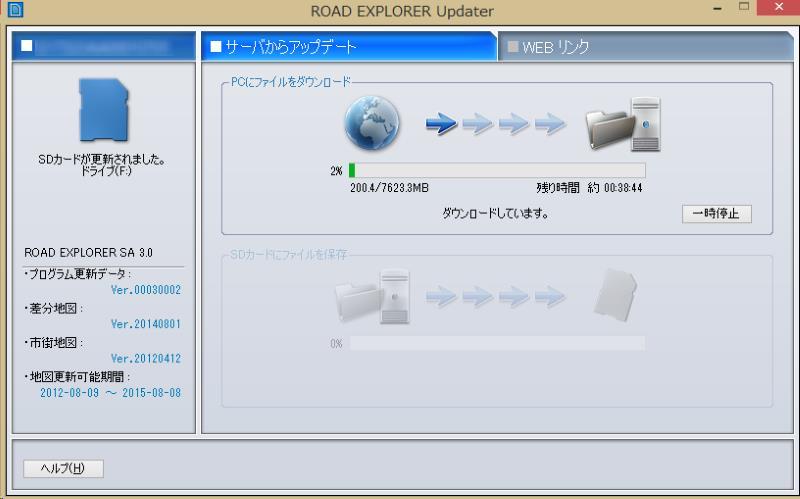Minimize the Updater window
The image size is (800, 499).
(717, 8)
